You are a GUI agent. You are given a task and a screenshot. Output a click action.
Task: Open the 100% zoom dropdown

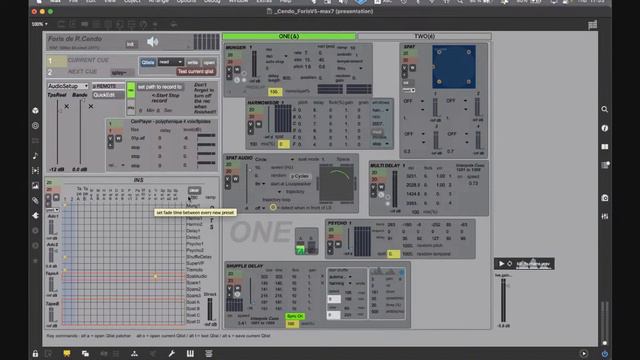coord(40,24)
